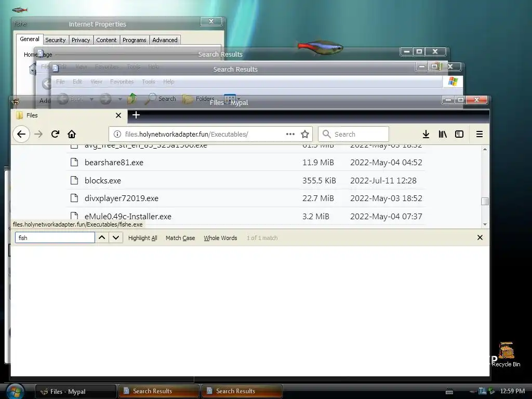Image resolution: width=532 pixels, height=399 pixels.
Task: Focus the browser Search box
Action: coord(353,134)
